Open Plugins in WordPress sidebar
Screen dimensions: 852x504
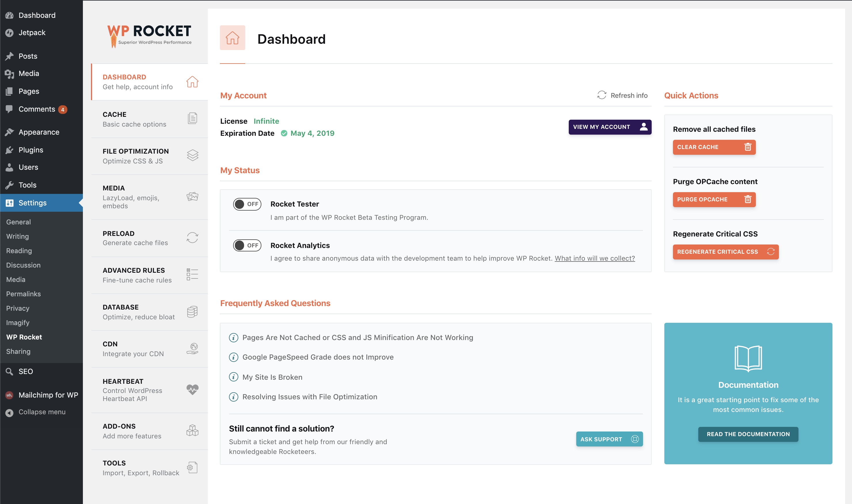tap(31, 150)
